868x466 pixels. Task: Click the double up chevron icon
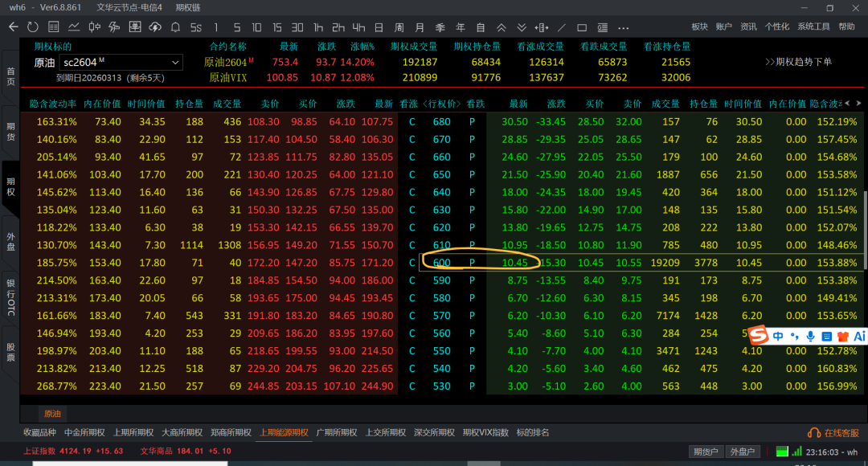coord(502,27)
